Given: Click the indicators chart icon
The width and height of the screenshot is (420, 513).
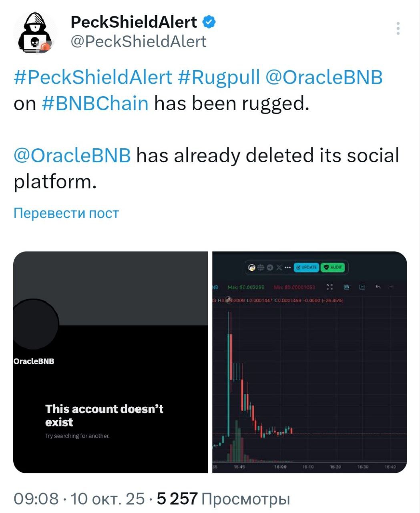Looking at the screenshot, I should 362,287.
